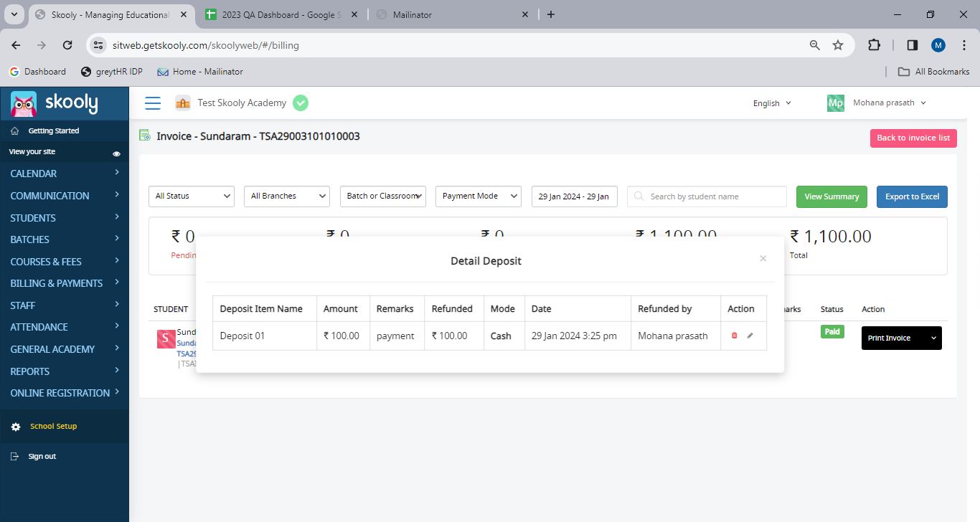This screenshot has width=980, height=522.
Task: Open Chrome three-dot menu
Action: 963,45
